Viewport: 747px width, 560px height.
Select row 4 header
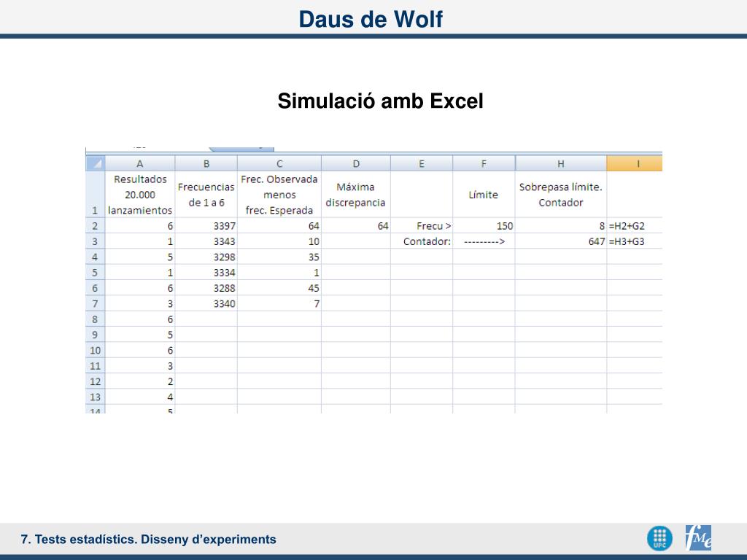click(96, 257)
